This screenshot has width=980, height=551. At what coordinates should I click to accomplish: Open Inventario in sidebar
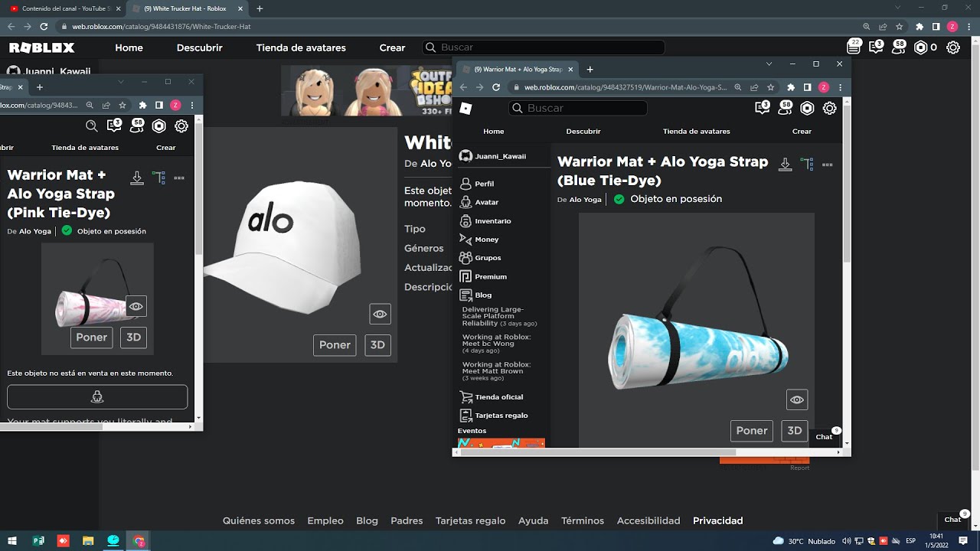tap(485, 220)
